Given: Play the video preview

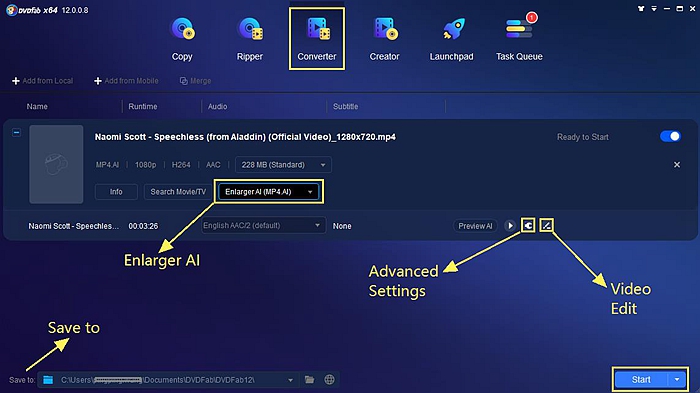Looking at the screenshot, I should click(510, 226).
